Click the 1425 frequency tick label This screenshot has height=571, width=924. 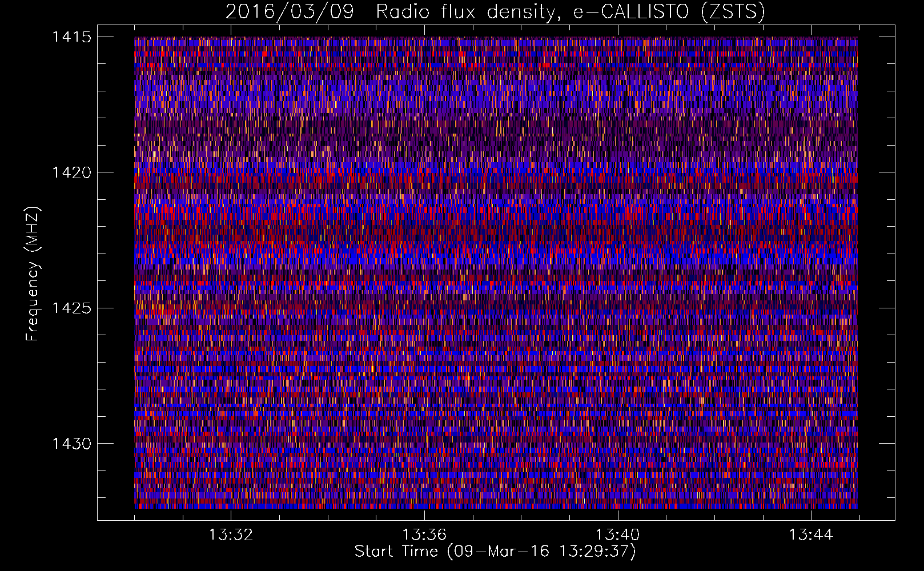(x=72, y=308)
